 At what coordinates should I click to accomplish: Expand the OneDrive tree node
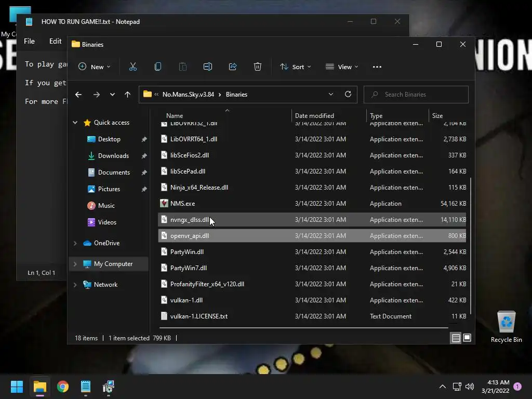(x=75, y=243)
